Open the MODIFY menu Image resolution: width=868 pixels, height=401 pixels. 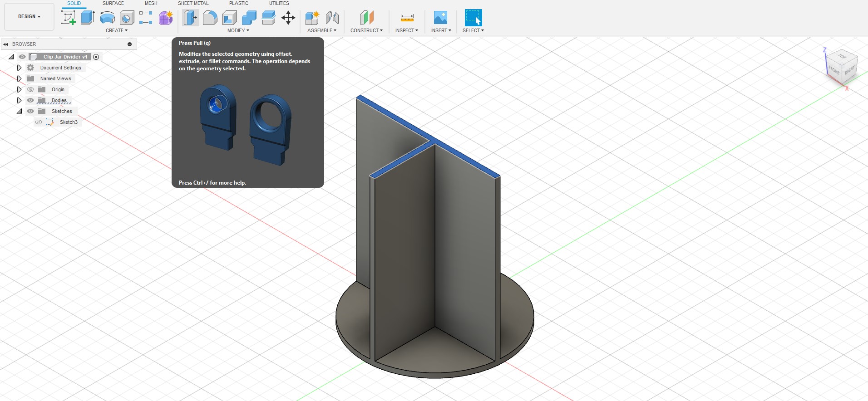coord(238,30)
